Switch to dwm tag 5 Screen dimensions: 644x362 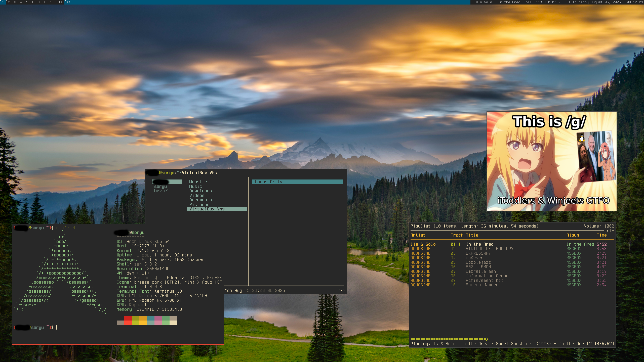click(x=27, y=2)
